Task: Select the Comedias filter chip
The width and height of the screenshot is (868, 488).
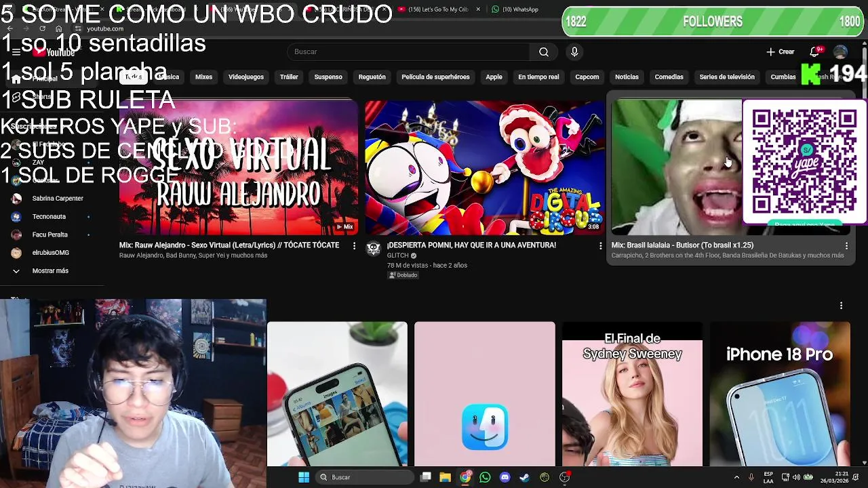Action: (669, 77)
